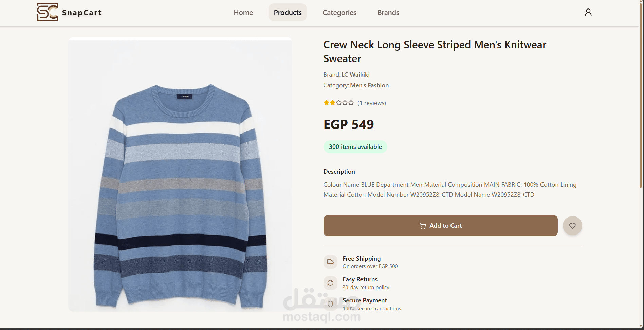
Task: Toggle the wishlist heart button
Action: tap(572, 226)
